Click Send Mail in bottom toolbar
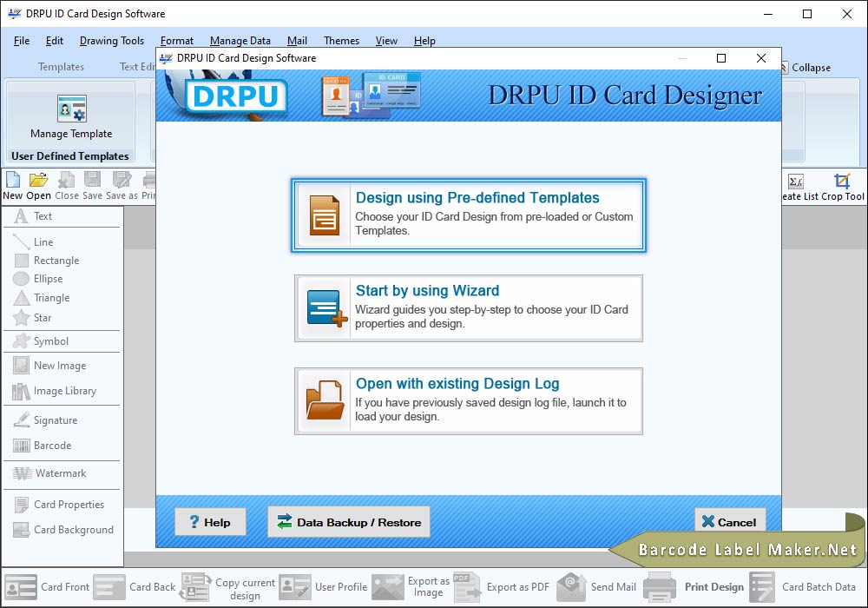This screenshot has height=608, width=868. point(597,587)
